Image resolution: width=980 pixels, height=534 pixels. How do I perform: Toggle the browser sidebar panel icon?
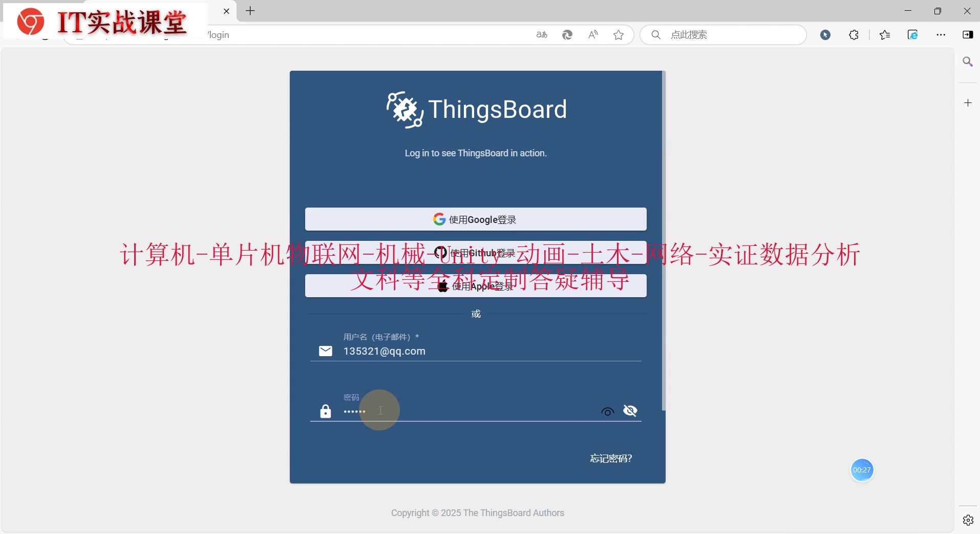[x=968, y=35]
